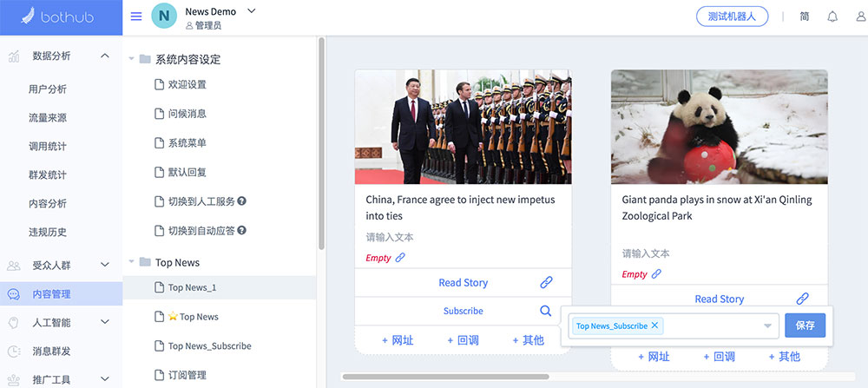
Task: Click the News Demo avatar circle
Action: (164, 16)
